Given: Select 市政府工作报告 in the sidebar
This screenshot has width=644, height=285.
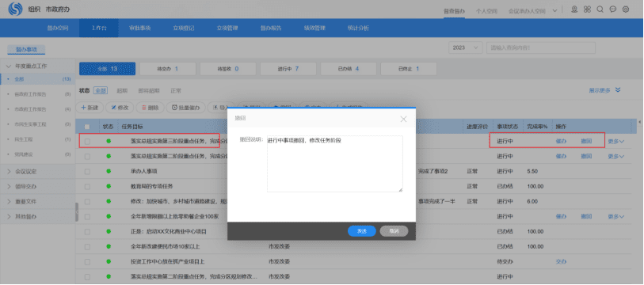Looking at the screenshot, I should point(30,109).
